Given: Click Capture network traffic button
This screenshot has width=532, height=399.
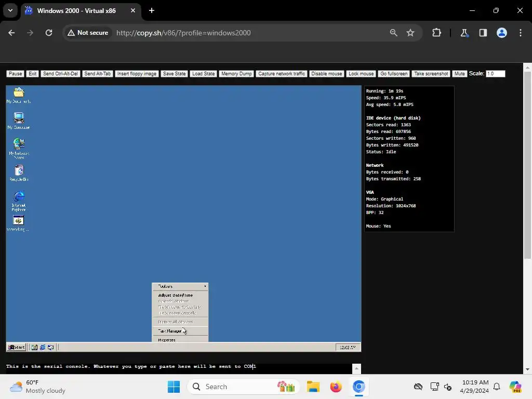Looking at the screenshot, I should [x=282, y=74].
